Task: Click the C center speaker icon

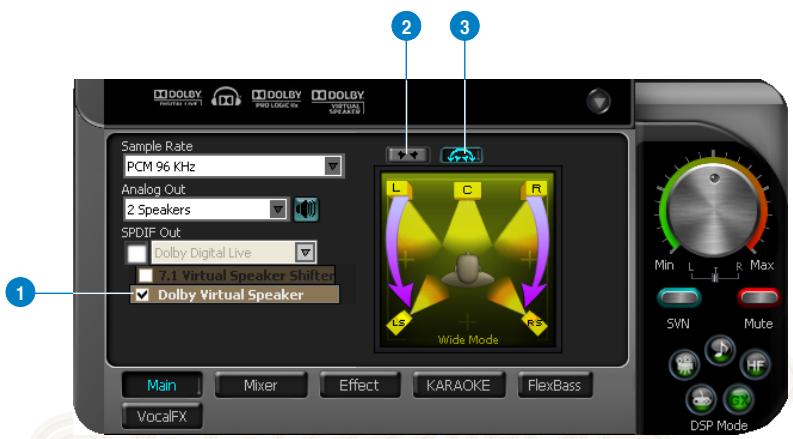Action: 467,190
